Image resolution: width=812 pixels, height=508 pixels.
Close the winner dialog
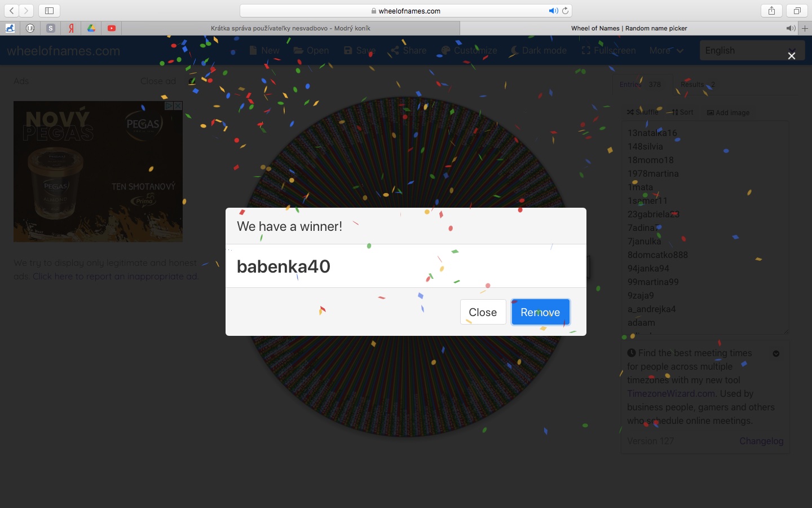[483, 312]
